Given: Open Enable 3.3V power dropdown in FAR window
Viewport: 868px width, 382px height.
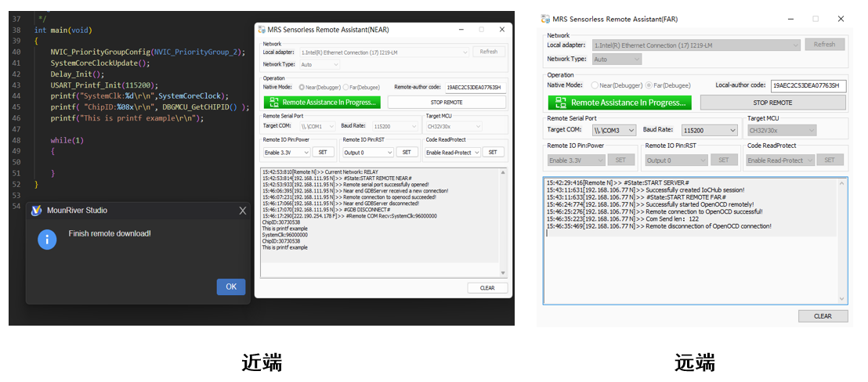Looking at the screenshot, I should [576, 160].
